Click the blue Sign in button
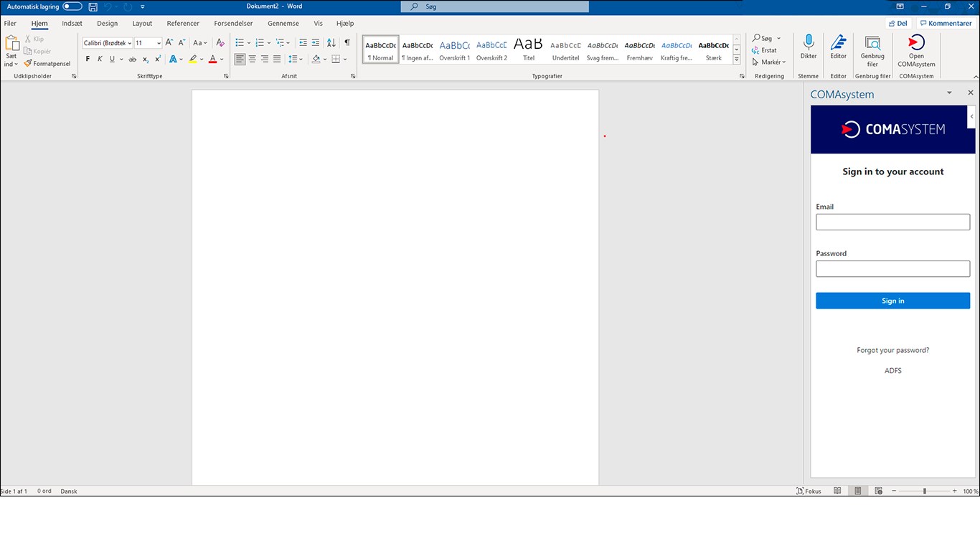 pos(892,301)
